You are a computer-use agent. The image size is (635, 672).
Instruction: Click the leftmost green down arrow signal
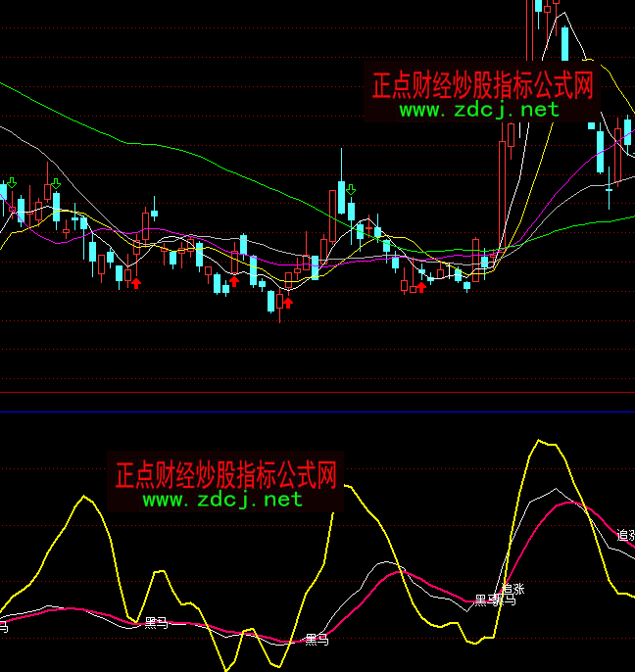[12, 184]
